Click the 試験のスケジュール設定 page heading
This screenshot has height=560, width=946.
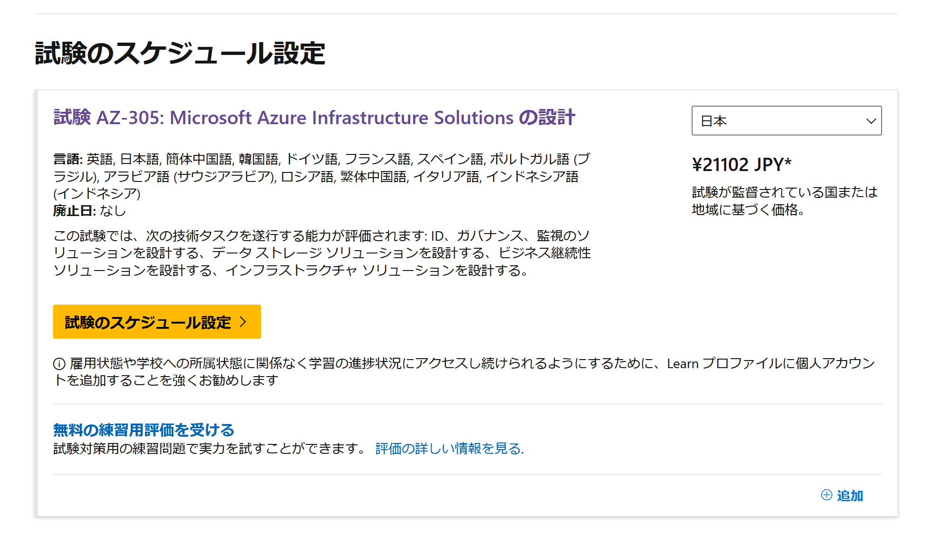click(x=180, y=53)
